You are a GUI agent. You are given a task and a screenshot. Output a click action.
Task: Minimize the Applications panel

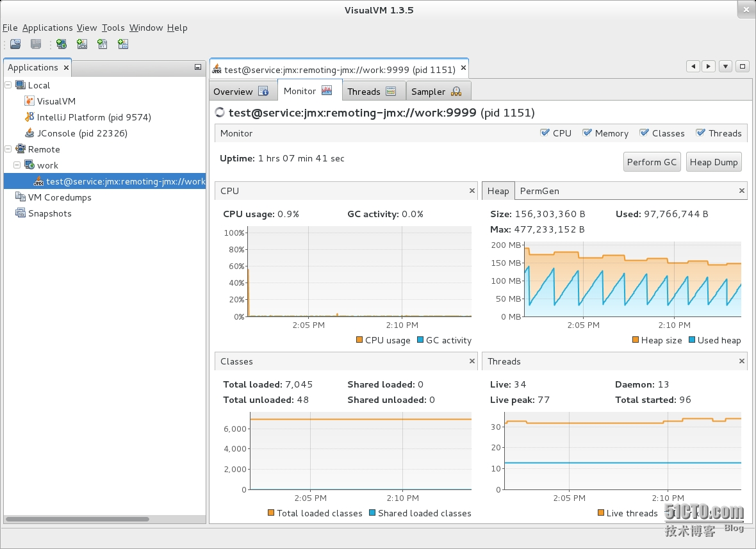coord(198,67)
